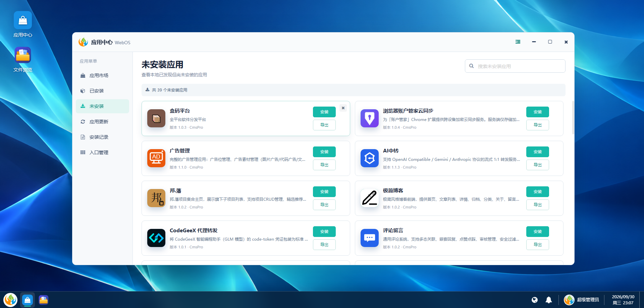Export the 盒码平台 app
644x308 pixels.
tap(324, 125)
